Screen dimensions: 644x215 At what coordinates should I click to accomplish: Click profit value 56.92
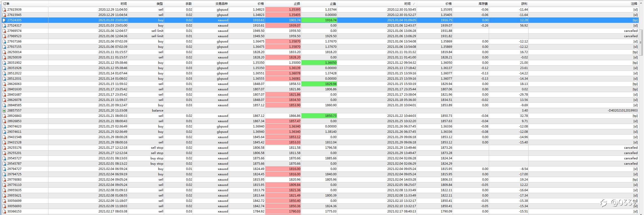[524, 26]
